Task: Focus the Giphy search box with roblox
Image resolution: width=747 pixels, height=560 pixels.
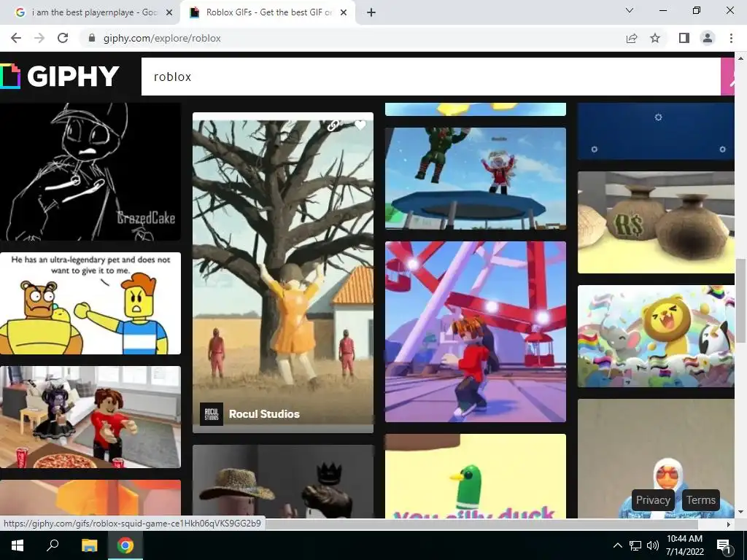Action: tap(430, 77)
